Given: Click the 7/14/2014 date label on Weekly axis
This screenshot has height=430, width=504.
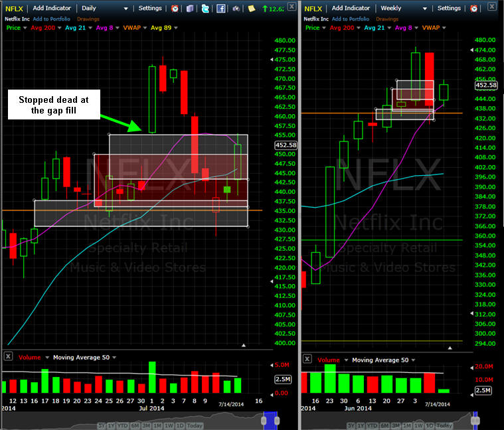Looking at the screenshot, I should pos(437,404).
